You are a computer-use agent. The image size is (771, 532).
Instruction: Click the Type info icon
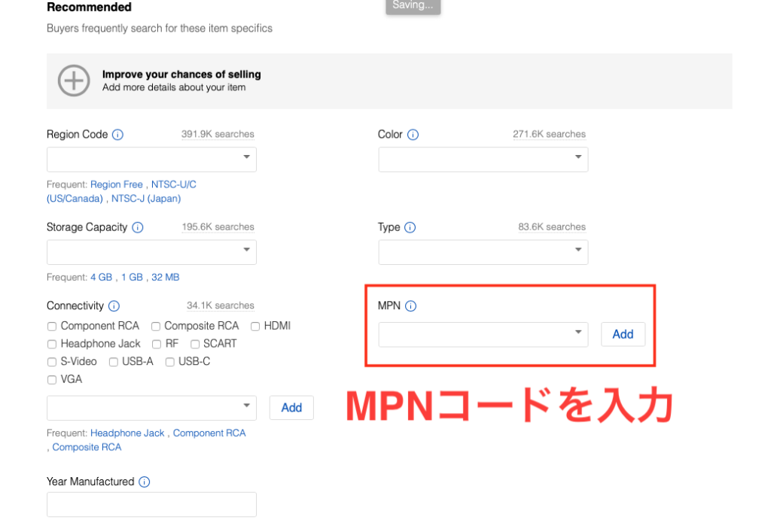[410, 227]
